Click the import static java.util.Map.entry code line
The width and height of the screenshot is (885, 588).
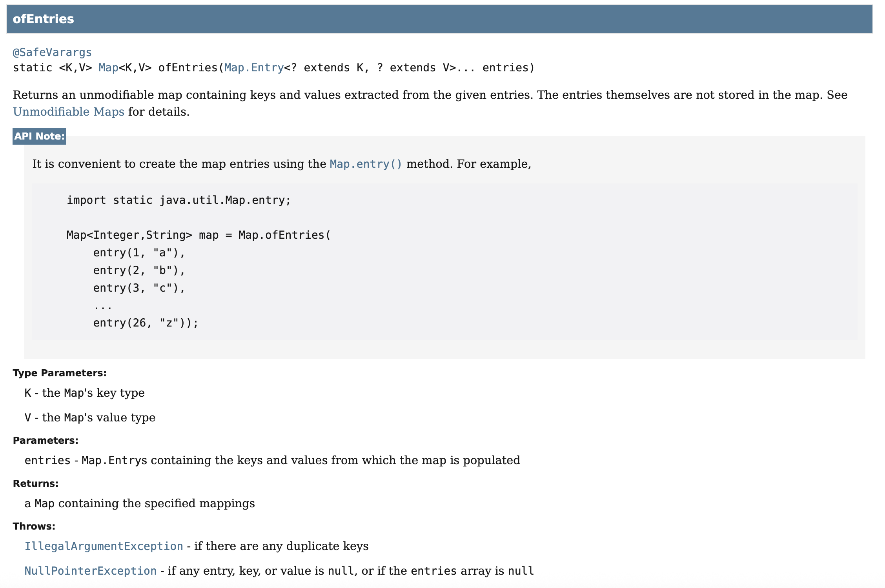click(x=178, y=200)
